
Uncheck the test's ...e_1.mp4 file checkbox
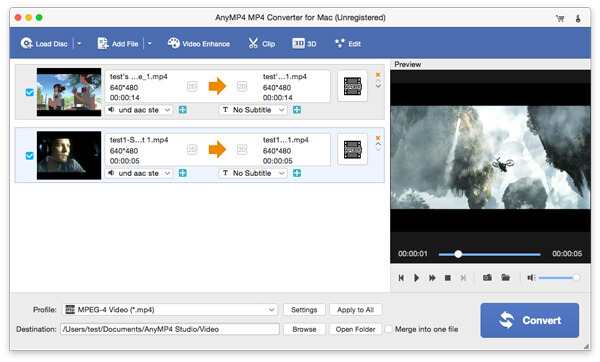point(29,92)
